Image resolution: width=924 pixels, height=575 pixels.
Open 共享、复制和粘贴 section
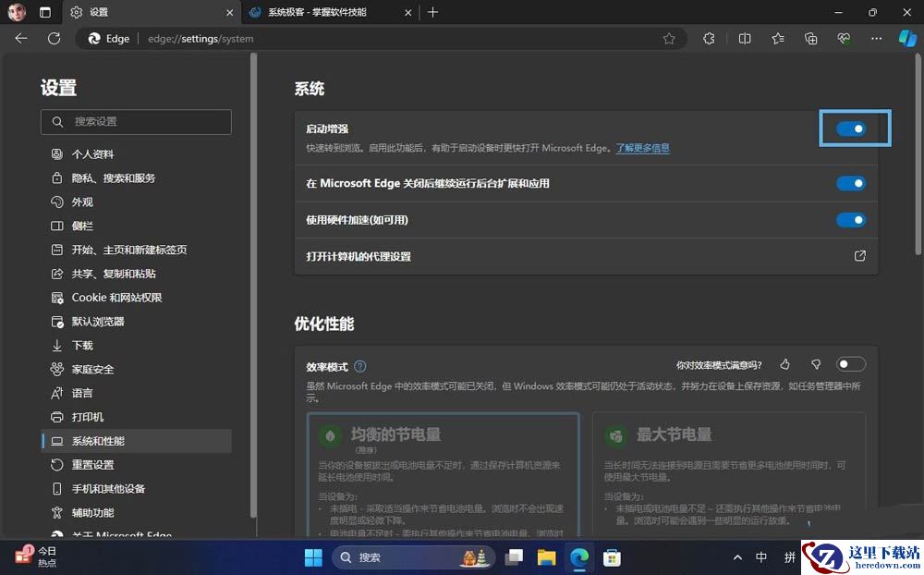click(x=136, y=274)
